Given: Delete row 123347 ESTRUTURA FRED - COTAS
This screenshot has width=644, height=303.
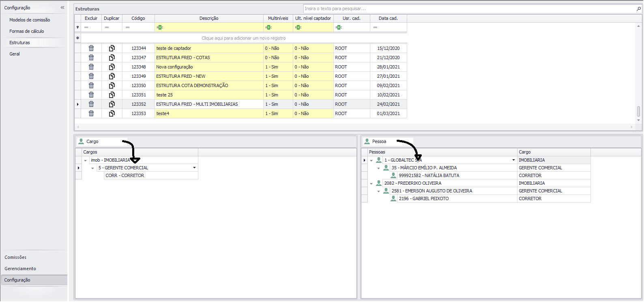Looking at the screenshot, I should click(x=91, y=58).
